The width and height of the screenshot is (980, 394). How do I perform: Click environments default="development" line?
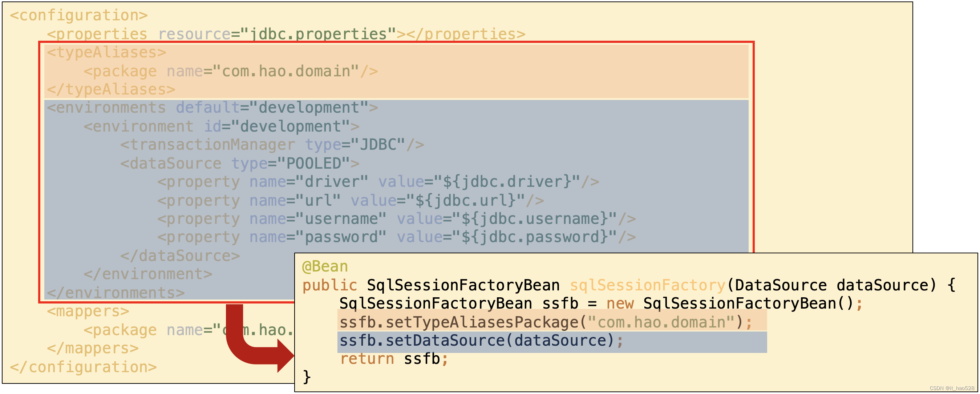[x=212, y=108]
